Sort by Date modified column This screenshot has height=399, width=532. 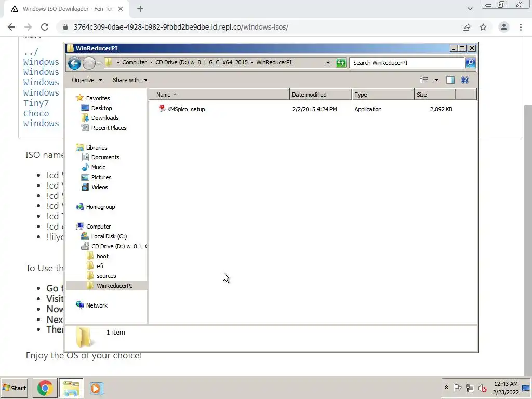321,95
